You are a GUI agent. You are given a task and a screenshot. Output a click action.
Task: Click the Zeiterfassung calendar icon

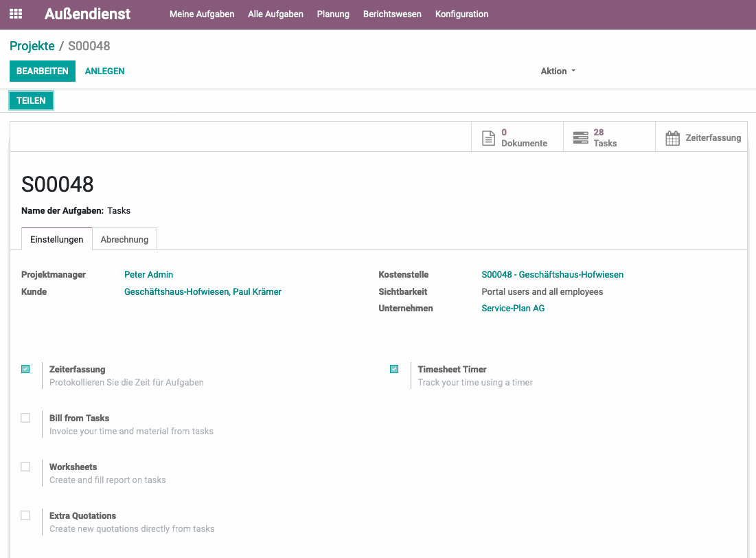tap(673, 138)
